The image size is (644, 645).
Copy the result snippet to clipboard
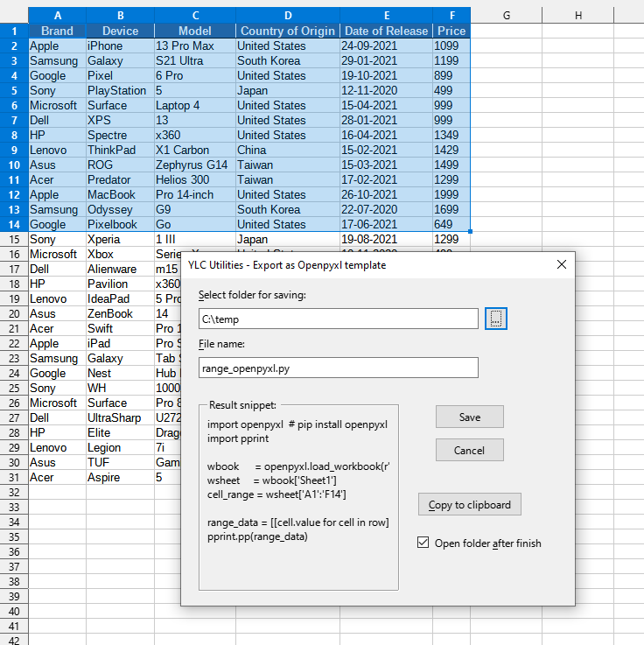click(x=469, y=504)
